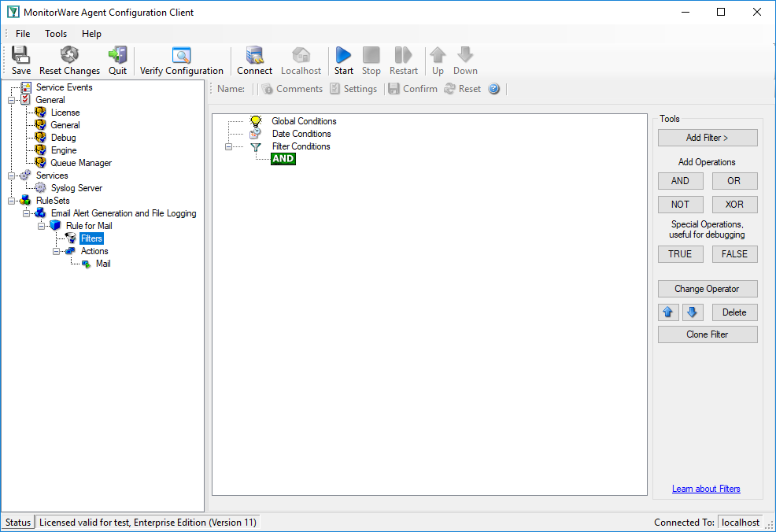Add a TRUE special operation

click(680, 254)
